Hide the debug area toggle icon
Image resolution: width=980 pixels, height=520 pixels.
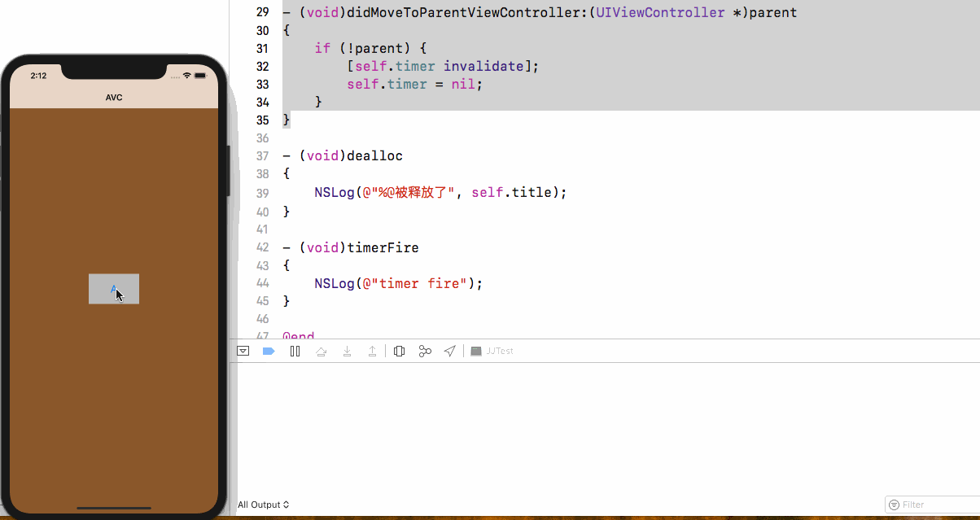click(x=243, y=351)
